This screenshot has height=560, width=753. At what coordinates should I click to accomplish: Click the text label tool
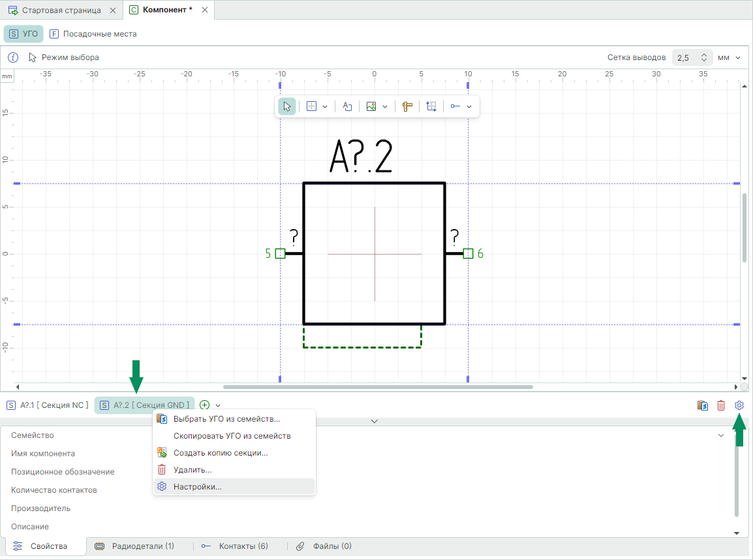[347, 106]
